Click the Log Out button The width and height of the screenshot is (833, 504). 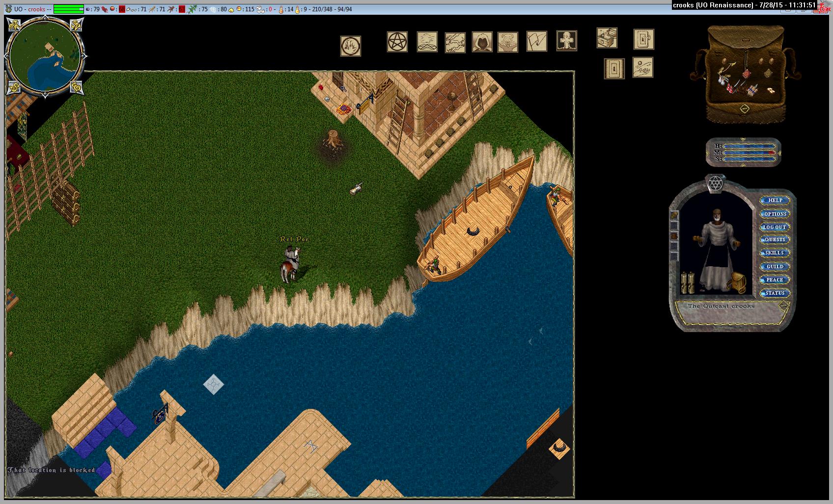point(775,227)
